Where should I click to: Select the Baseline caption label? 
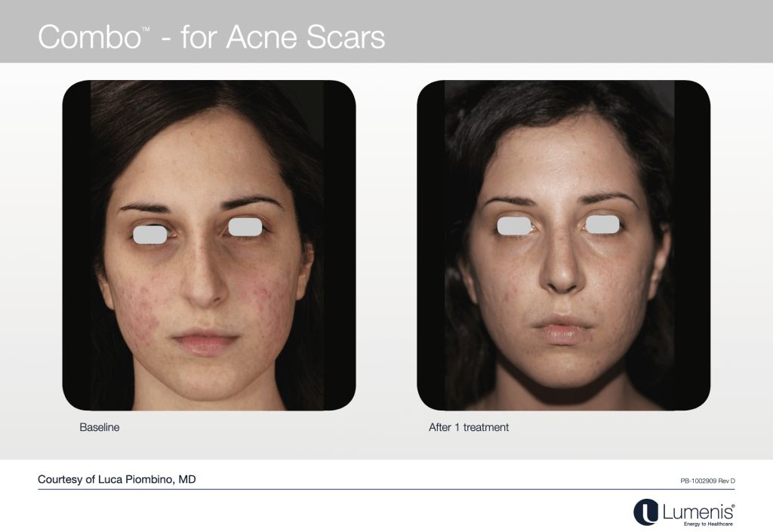tap(100, 427)
